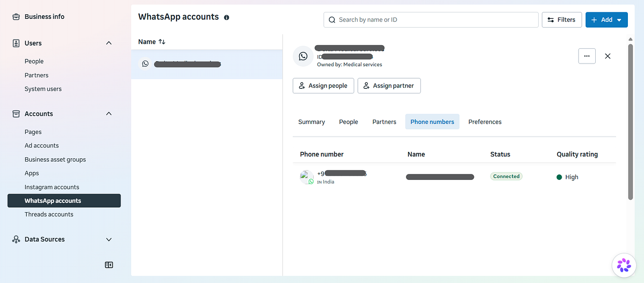Open Business asset groups
The width and height of the screenshot is (644, 283).
[55, 159]
